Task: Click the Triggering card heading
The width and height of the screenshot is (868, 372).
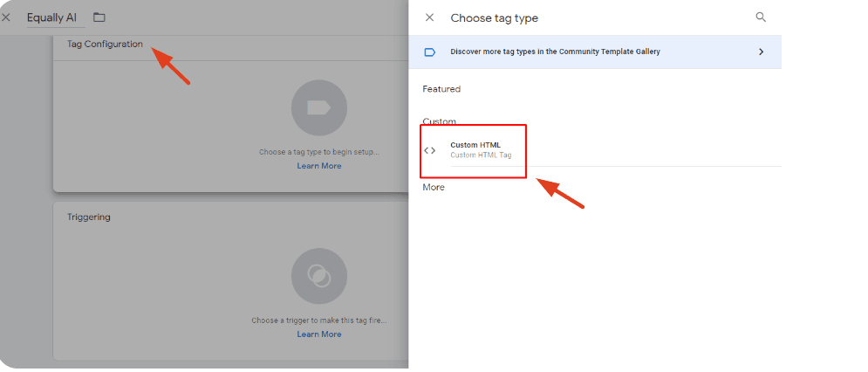Action: click(89, 217)
